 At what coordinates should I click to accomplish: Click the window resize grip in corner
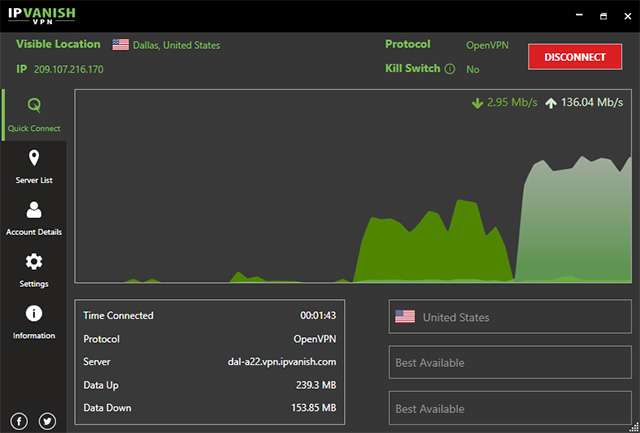tap(634, 427)
